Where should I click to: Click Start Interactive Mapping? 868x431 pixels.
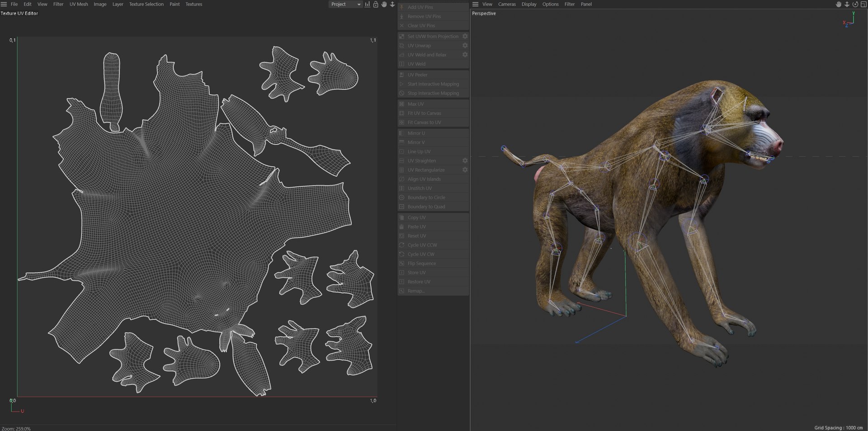(x=433, y=84)
